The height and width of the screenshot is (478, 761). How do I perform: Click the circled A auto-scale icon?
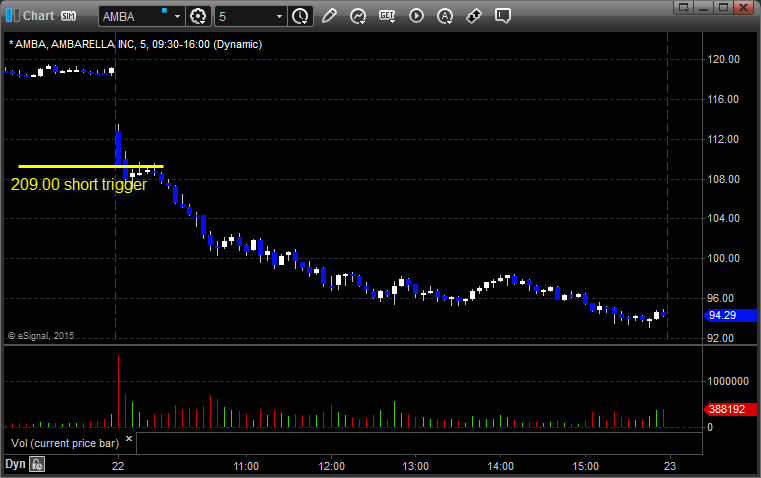(x=416, y=16)
